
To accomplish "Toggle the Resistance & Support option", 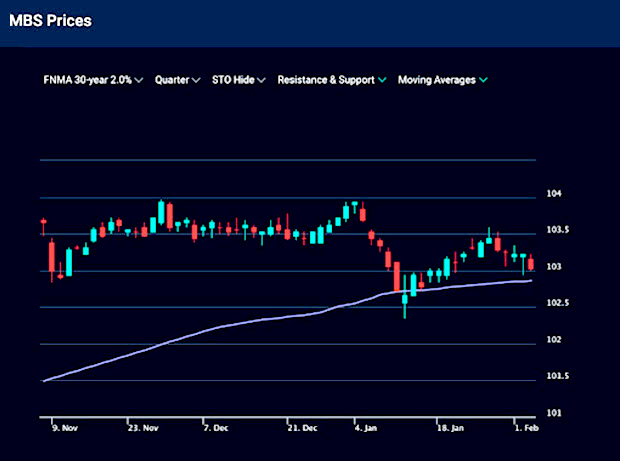I will click(x=326, y=79).
